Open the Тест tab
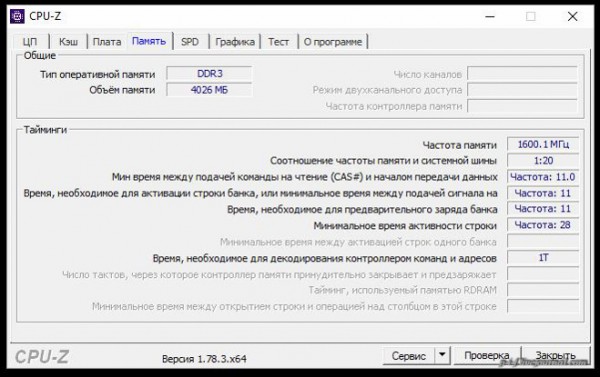 coord(278,42)
